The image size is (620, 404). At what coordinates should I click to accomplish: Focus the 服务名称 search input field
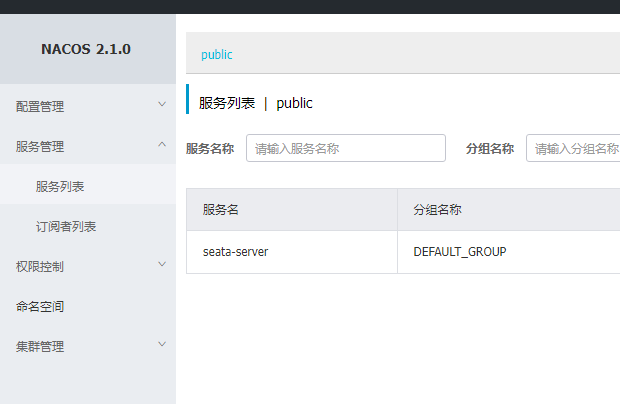pos(345,148)
